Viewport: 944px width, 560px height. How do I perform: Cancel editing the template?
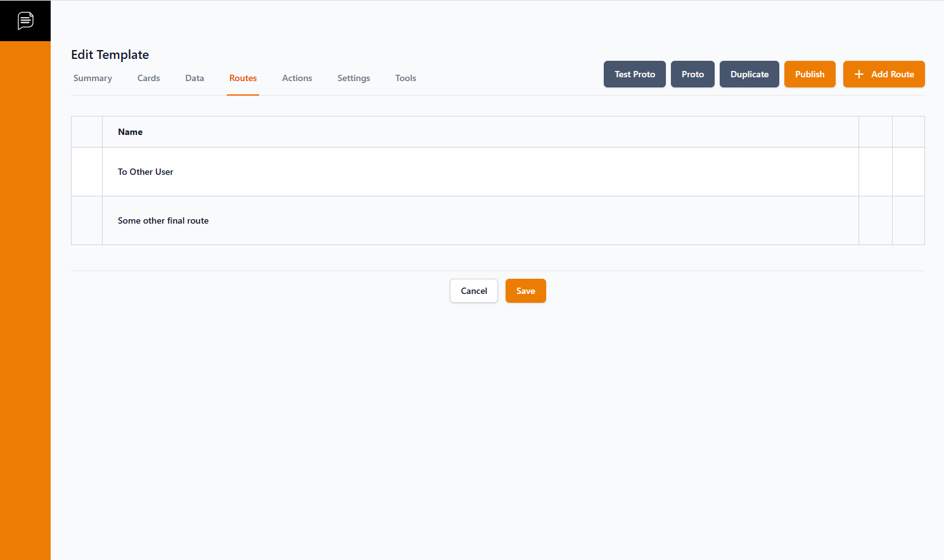(474, 291)
